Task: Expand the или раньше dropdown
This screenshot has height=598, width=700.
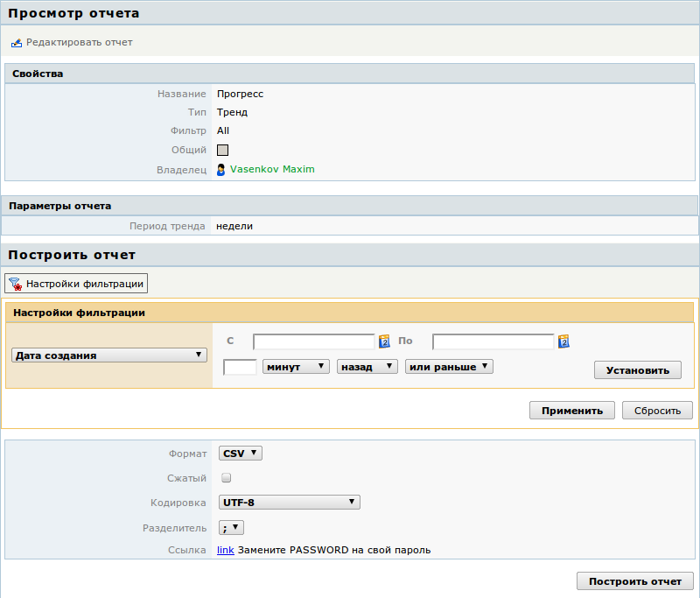Action: pyautogui.click(x=449, y=367)
